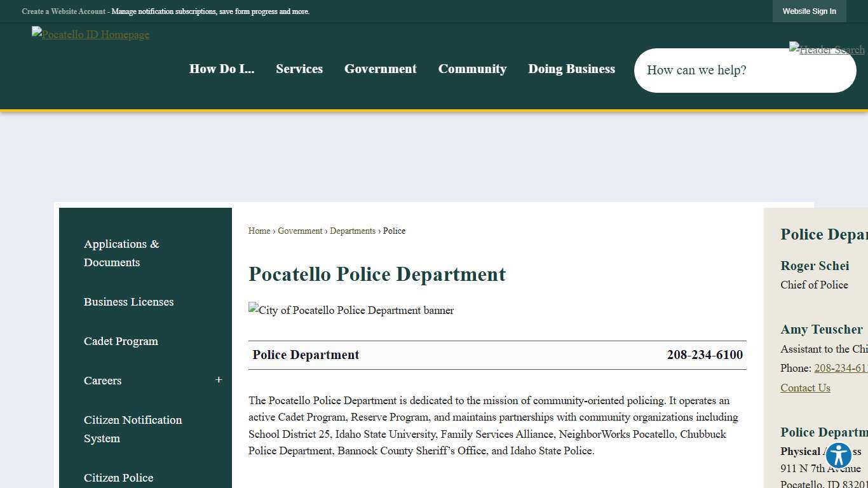Open the Contact Us link
Viewport: 868px width, 488px height.
(x=805, y=388)
